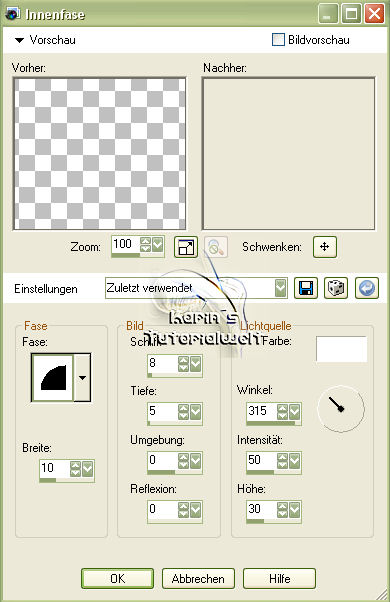Click the randomize parameters dice icon
This screenshot has width=390, height=602.
click(x=336, y=288)
